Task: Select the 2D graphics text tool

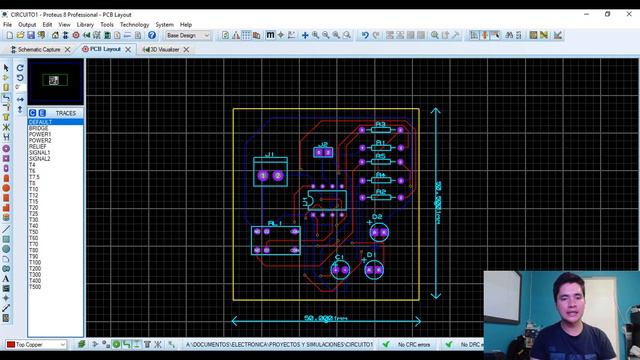Action: tap(6, 279)
